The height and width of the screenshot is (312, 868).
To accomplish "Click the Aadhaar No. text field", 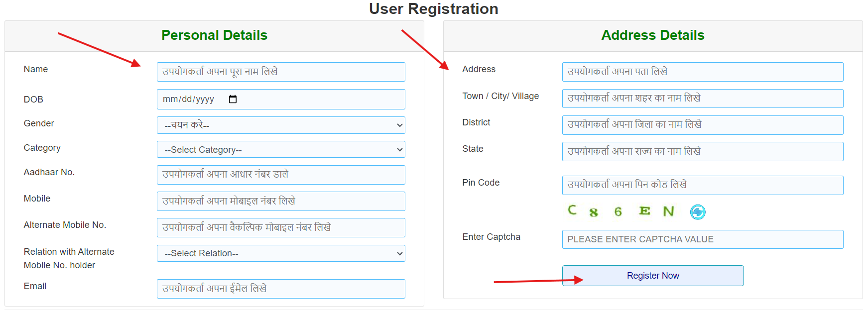I will (x=280, y=175).
